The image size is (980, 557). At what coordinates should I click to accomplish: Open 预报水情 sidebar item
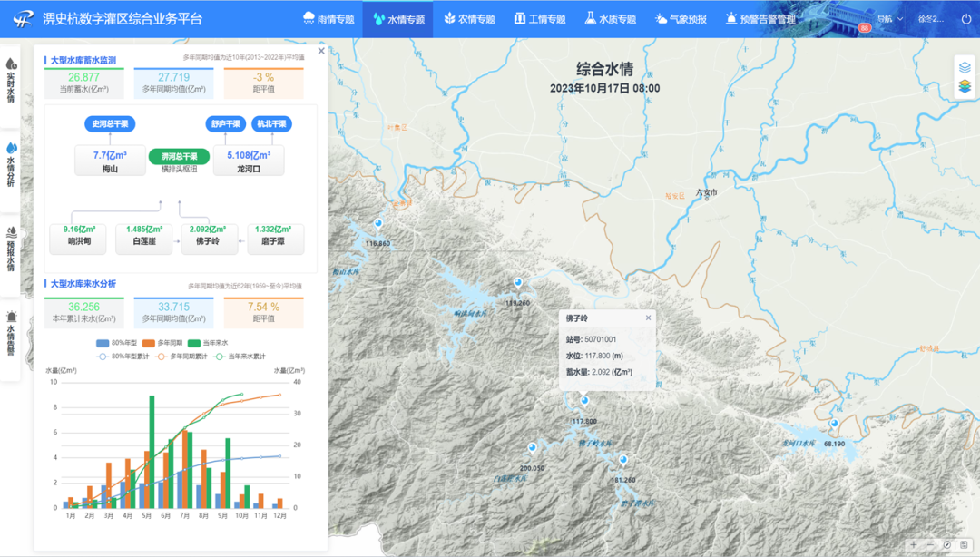(11, 249)
